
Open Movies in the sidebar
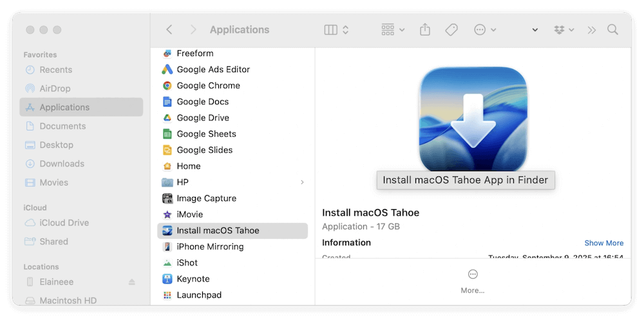click(81, 182)
